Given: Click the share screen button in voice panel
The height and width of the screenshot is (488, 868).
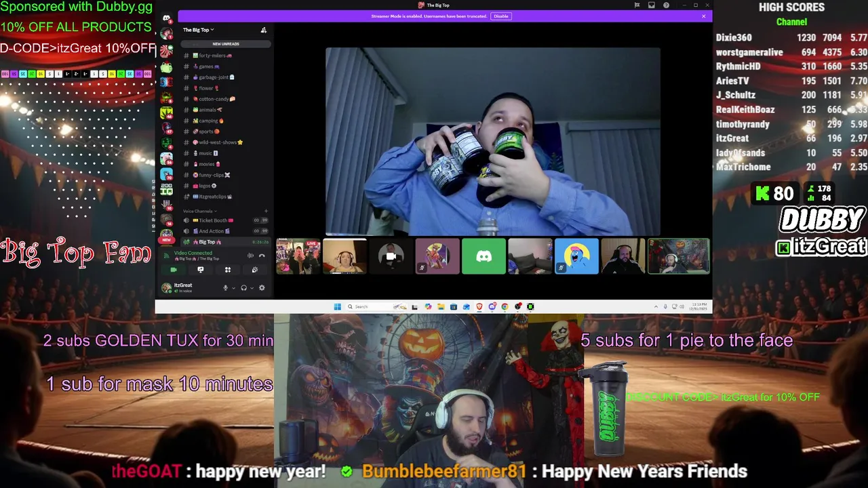Looking at the screenshot, I should [x=200, y=270].
